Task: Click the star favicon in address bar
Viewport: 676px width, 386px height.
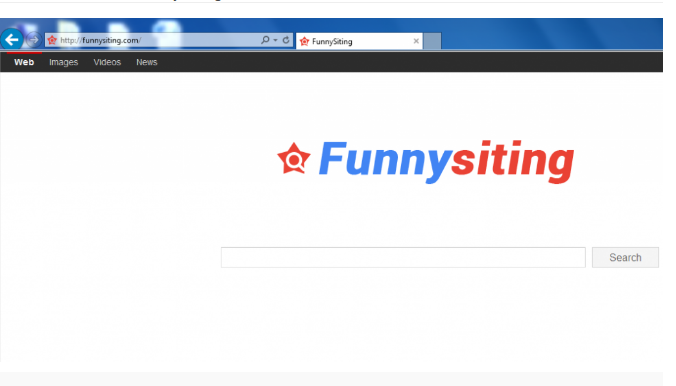Action: click(52, 40)
